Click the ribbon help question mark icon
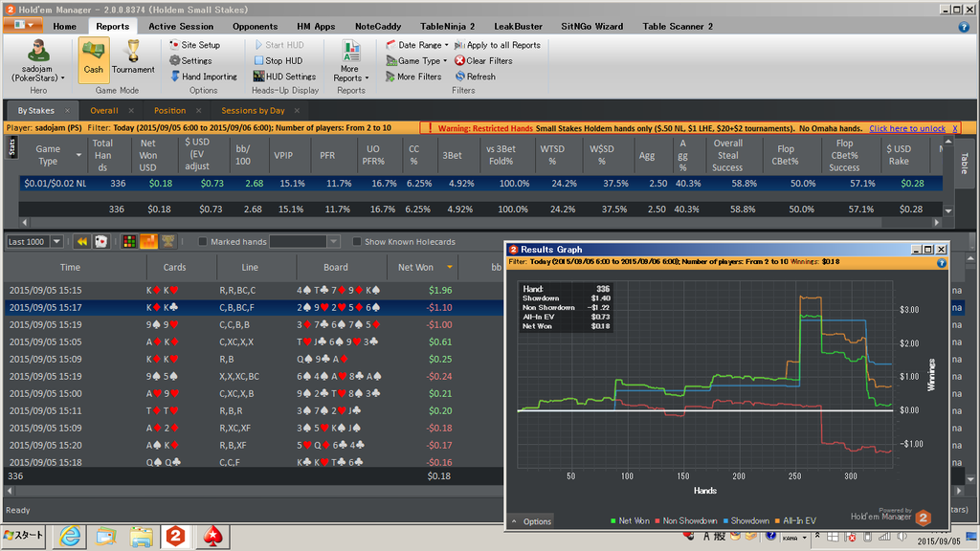Image resolution: width=980 pixels, height=551 pixels. [963, 27]
